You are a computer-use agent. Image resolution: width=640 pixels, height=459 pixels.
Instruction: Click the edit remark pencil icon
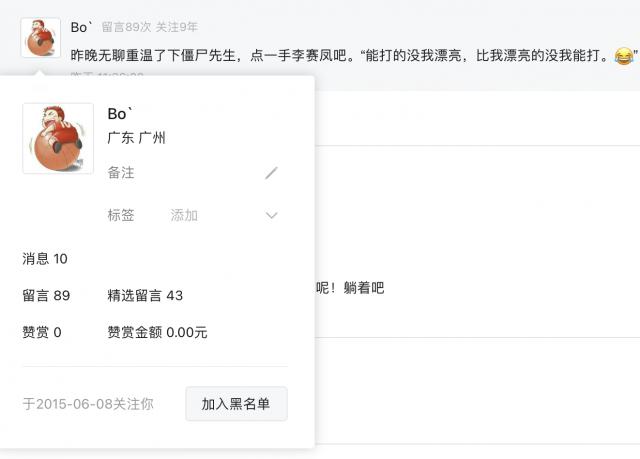tap(271, 173)
